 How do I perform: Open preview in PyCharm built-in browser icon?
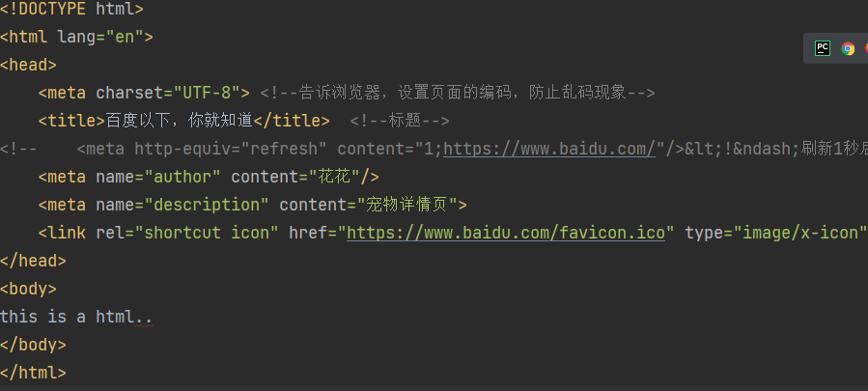point(823,48)
